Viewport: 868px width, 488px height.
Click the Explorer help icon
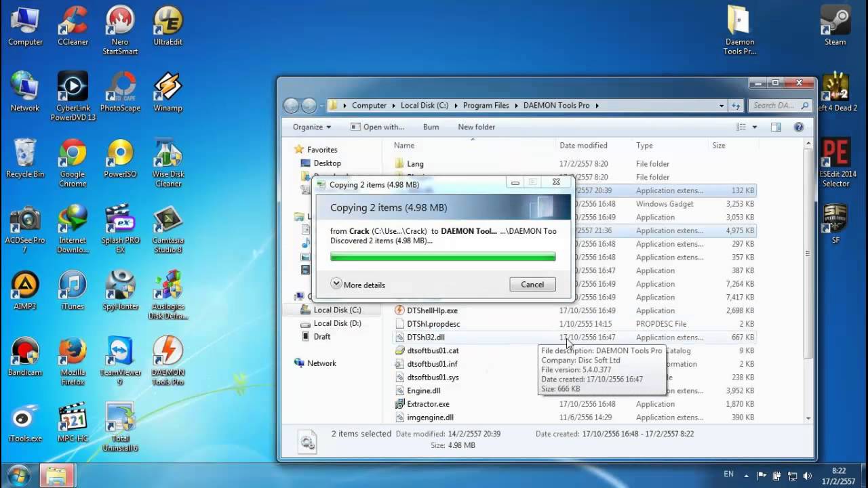(x=799, y=127)
